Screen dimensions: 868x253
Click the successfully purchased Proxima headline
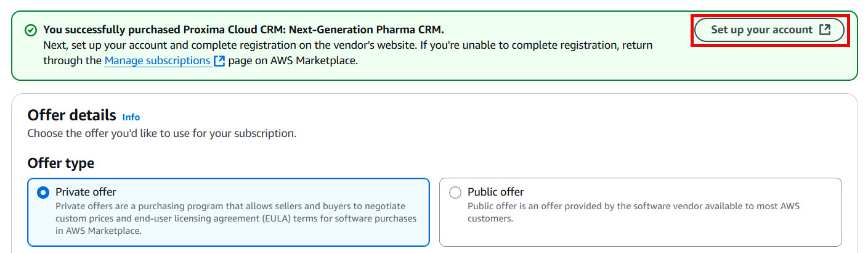click(x=243, y=30)
